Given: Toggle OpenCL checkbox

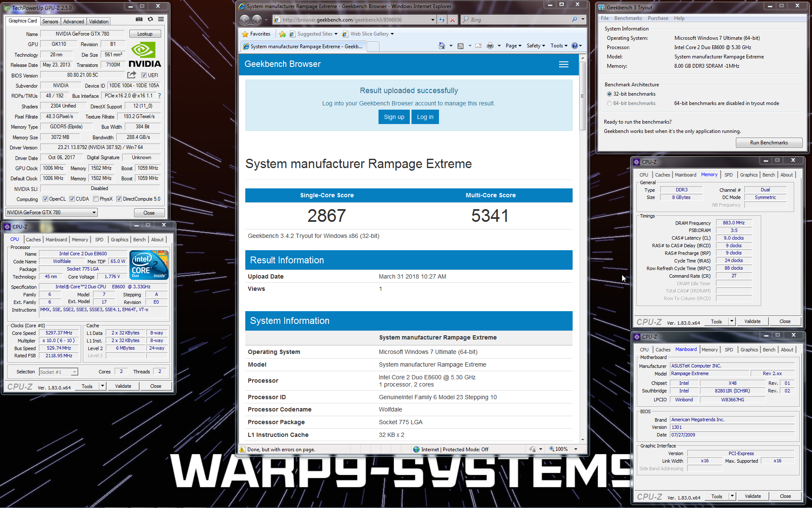Looking at the screenshot, I should click(46, 199).
